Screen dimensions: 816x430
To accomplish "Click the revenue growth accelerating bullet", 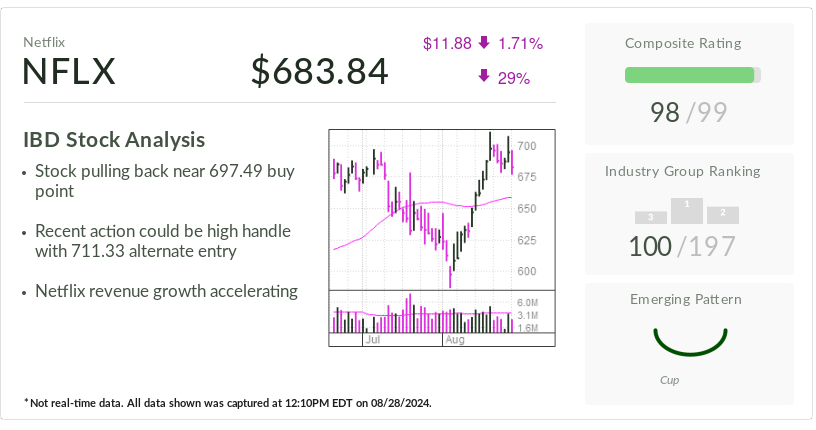I will pos(166,291).
